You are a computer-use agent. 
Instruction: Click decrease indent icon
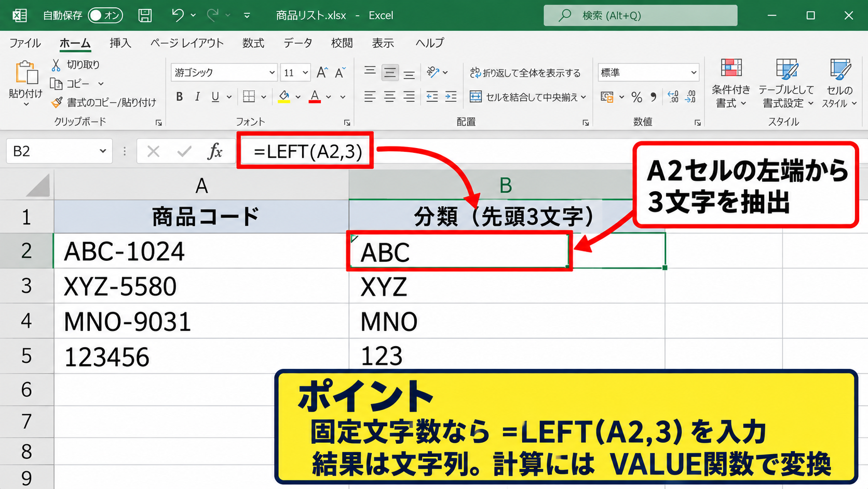(432, 97)
